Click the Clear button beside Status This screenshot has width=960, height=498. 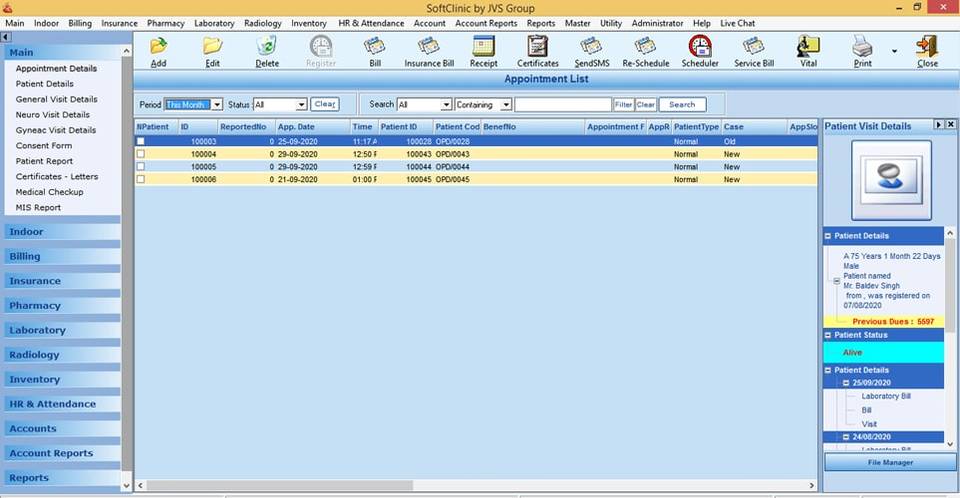pyautogui.click(x=324, y=104)
